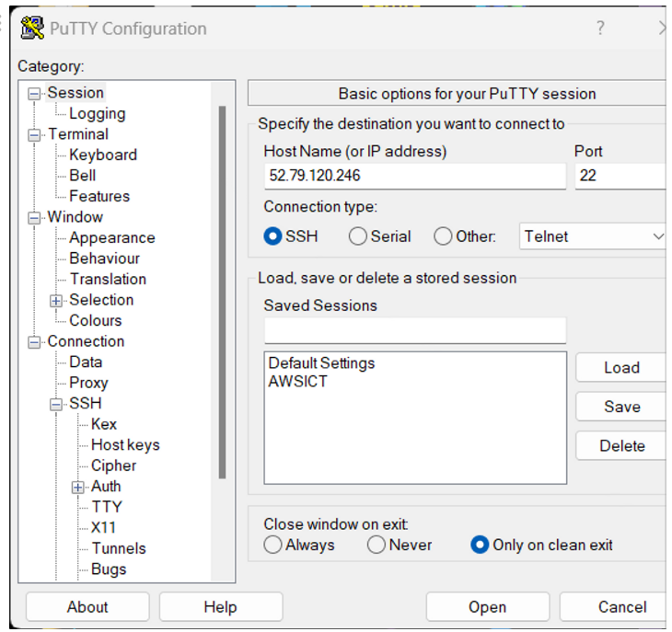Click the Save session button

pyautogui.click(x=621, y=407)
